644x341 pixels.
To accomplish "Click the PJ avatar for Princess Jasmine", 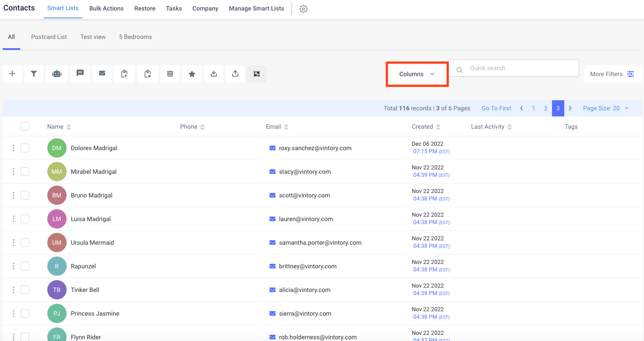I will coord(57,313).
